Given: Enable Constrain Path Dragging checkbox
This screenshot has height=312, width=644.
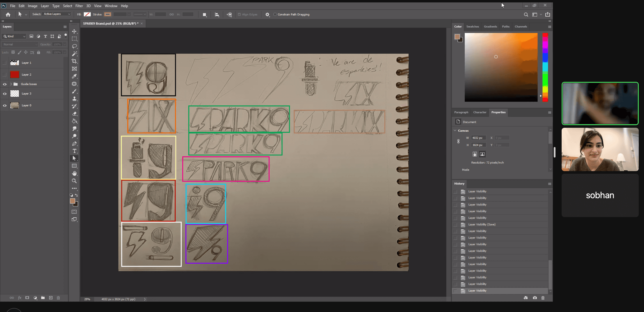Looking at the screenshot, I should click(x=275, y=14).
